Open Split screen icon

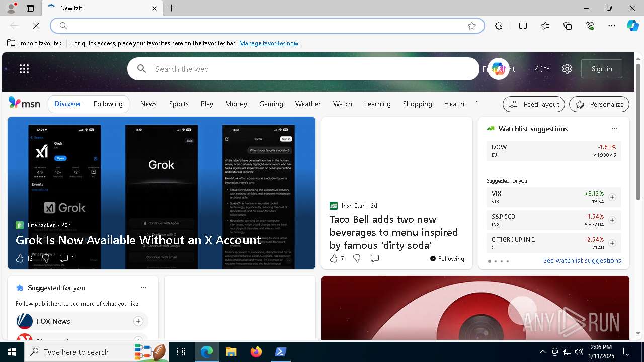pos(523,26)
